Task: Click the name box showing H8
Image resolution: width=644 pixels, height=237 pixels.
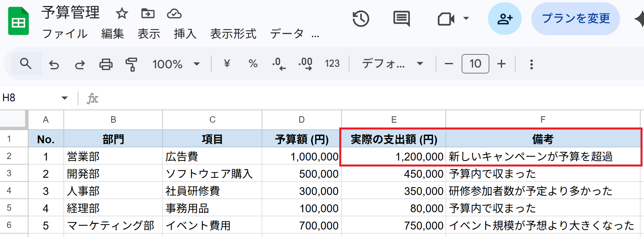Action: pyautogui.click(x=28, y=98)
